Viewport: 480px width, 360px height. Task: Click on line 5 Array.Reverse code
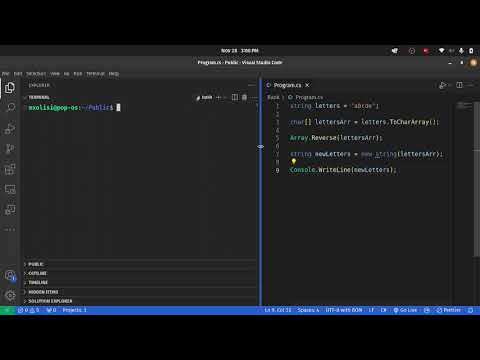[x=336, y=138]
